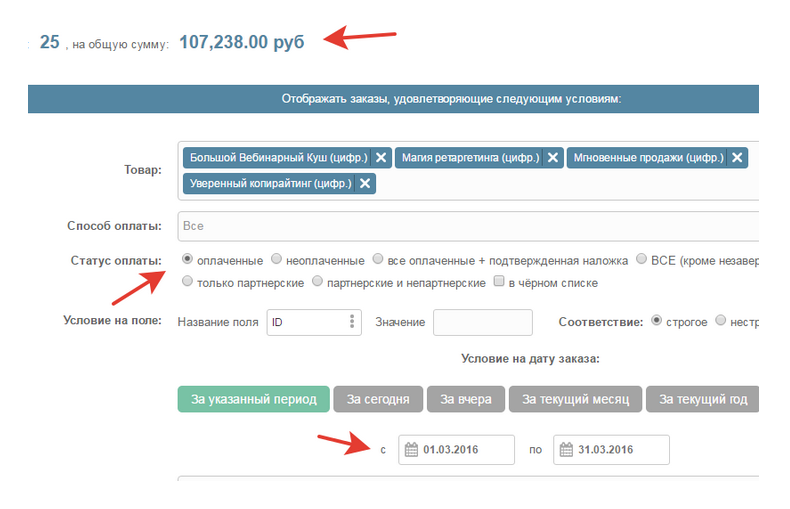Image resolution: width=790 pixels, height=509 pixels.
Task: Select the оплаченные radio button
Action: tap(187, 259)
